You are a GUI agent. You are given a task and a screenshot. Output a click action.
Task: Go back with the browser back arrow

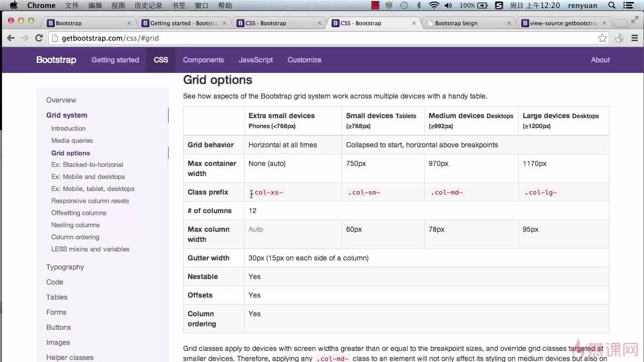click(11, 38)
